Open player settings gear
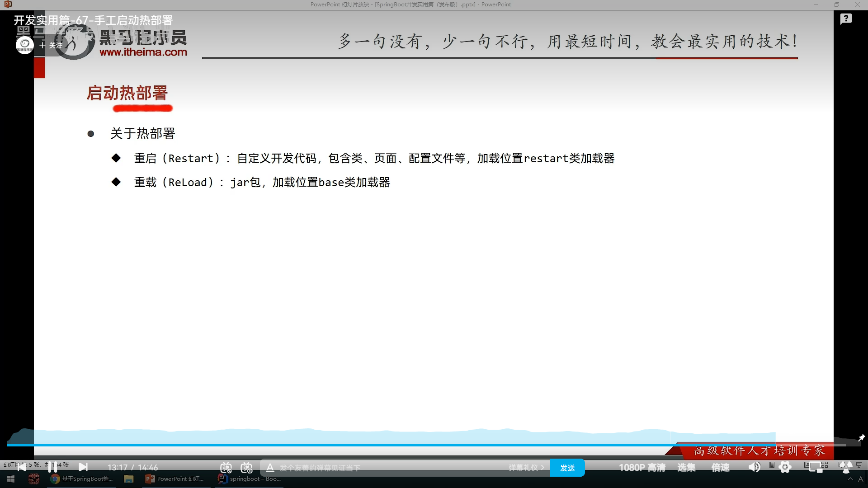Image resolution: width=868 pixels, height=488 pixels. pos(785,467)
